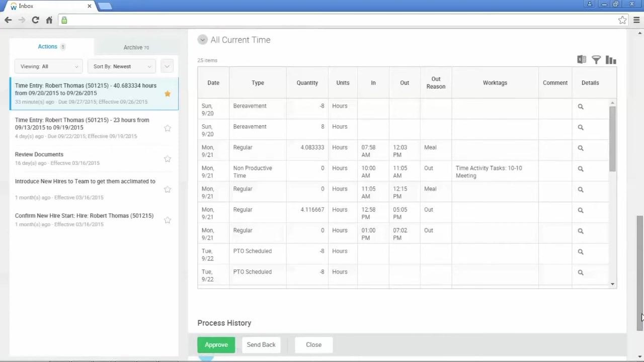Viewport: 644px width, 362px height.
Task: Open Confirm New Hire Start item
Action: (x=94, y=220)
